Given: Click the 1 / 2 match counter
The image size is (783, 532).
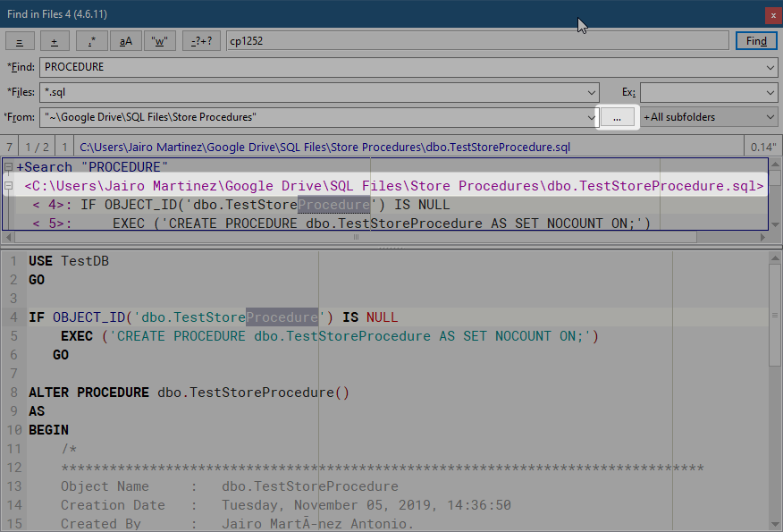Looking at the screenshot, I should pos(37,148).
